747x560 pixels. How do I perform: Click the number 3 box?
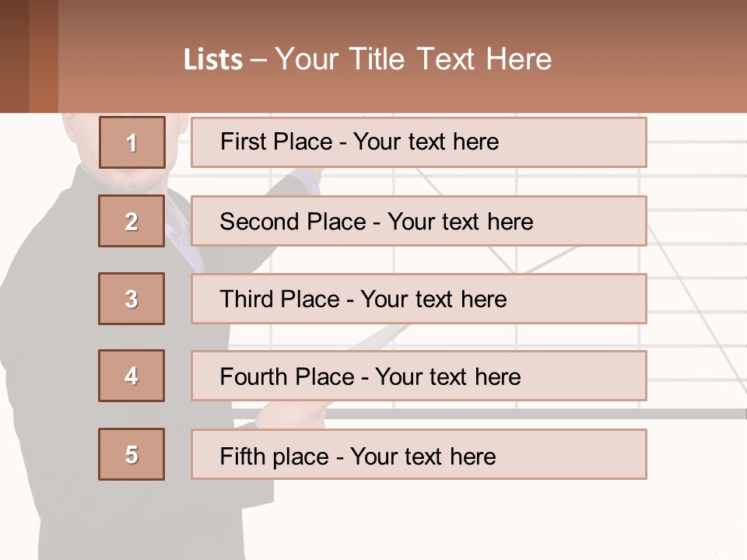point(132,299)
